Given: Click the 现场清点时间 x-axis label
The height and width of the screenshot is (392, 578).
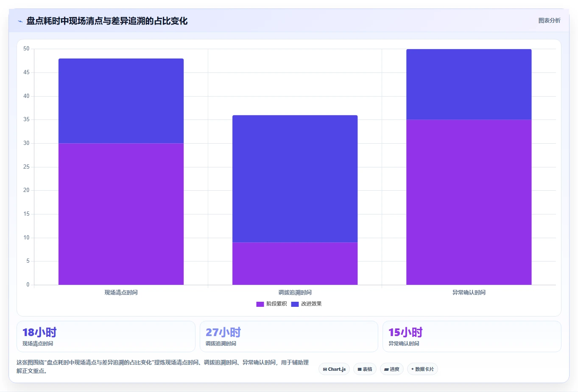Looking at the screenshot, I should tap(121, 292).
